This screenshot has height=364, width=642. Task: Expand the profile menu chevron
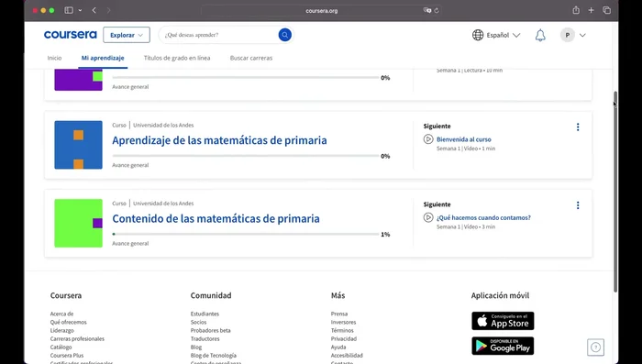click(x=582, y=35)
